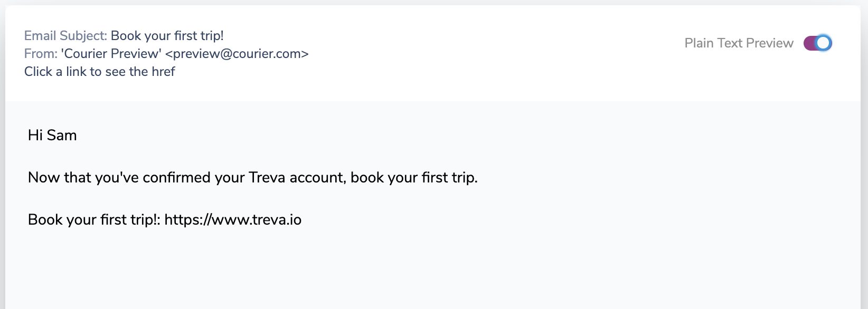Select the 'Courier Preview' sender name
Image resolution: width=868 pixels, height=309 pixels.
point(111,54)
